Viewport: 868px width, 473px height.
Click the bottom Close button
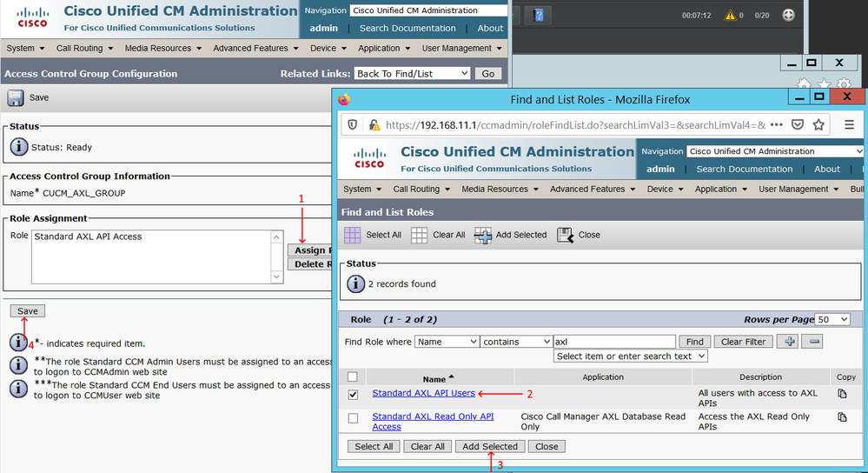tap(547, 446)
